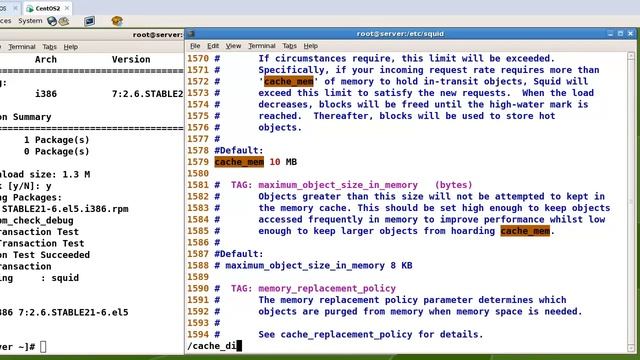Open Edit menu in squid terminal
The height and width of the screenshot is (360, 640).
point(213,46)
